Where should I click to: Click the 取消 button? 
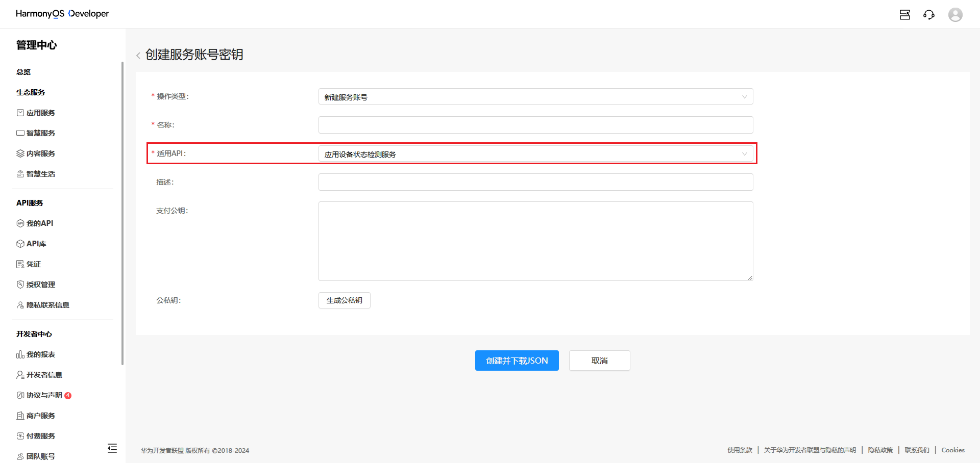point(599,361)
